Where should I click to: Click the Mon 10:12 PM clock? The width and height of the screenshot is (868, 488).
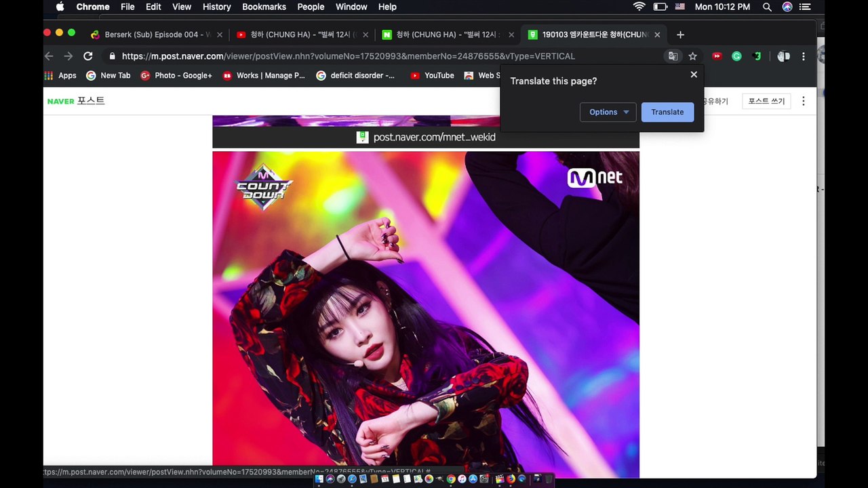[722, 7]
